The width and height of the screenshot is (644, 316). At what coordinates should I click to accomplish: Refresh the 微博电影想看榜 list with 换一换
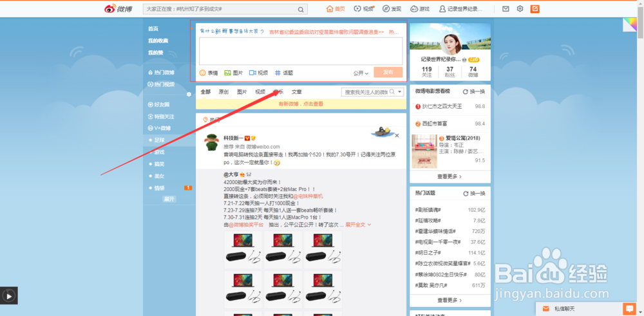click(x=474, y=91)
